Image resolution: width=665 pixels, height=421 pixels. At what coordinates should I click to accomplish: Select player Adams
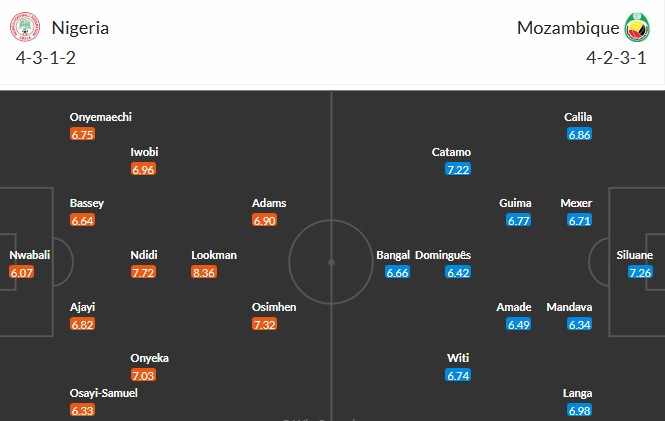[270, 203]
